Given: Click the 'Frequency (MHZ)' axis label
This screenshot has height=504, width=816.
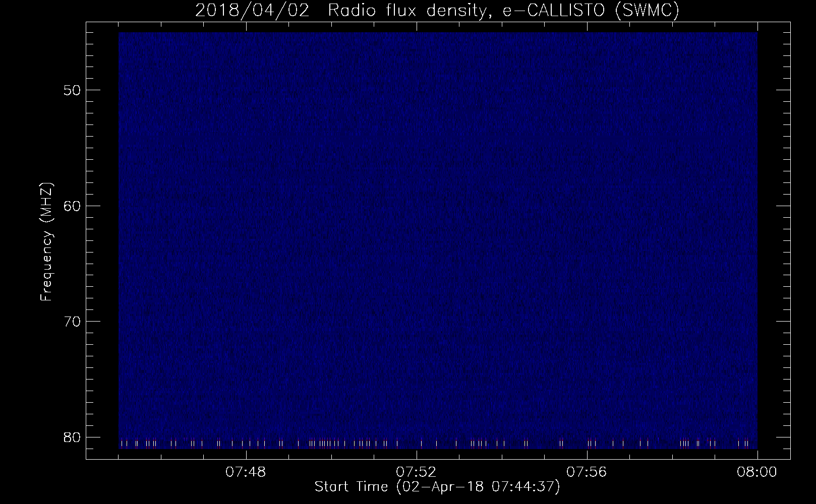Looking at the screenshot, I should (x=46, y=242).
